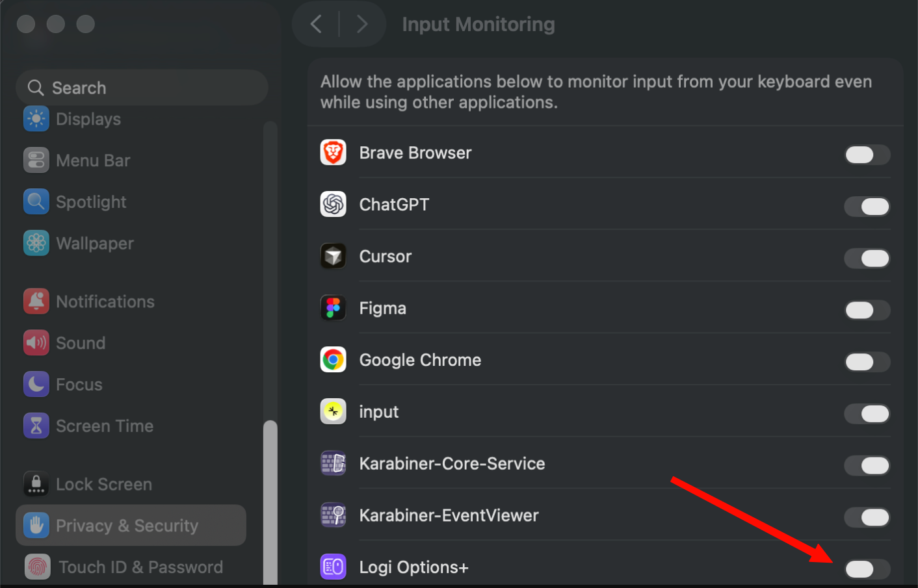The height and width of the screenshot is (588, 918).
Task: Click the ChatGPT app icon
Action: 333,205
